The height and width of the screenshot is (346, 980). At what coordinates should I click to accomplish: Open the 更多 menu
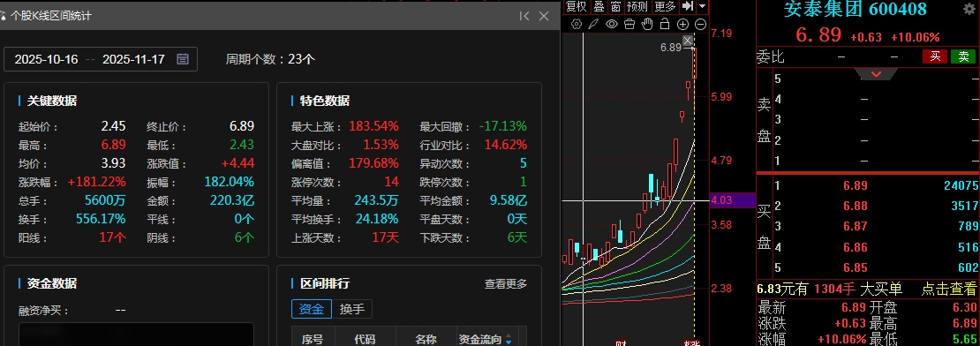click(665, 6)
